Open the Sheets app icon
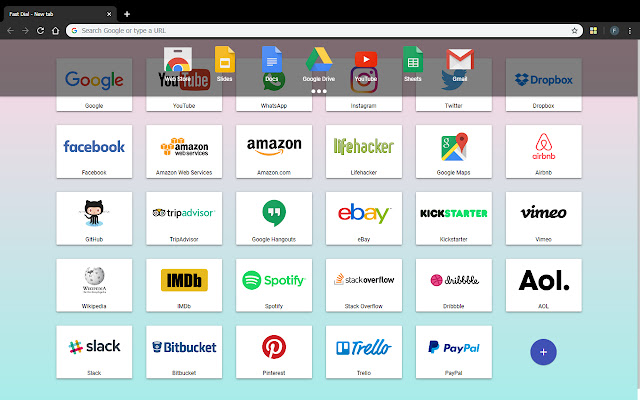This screenshot has width=640, height=400. [413, 64]
